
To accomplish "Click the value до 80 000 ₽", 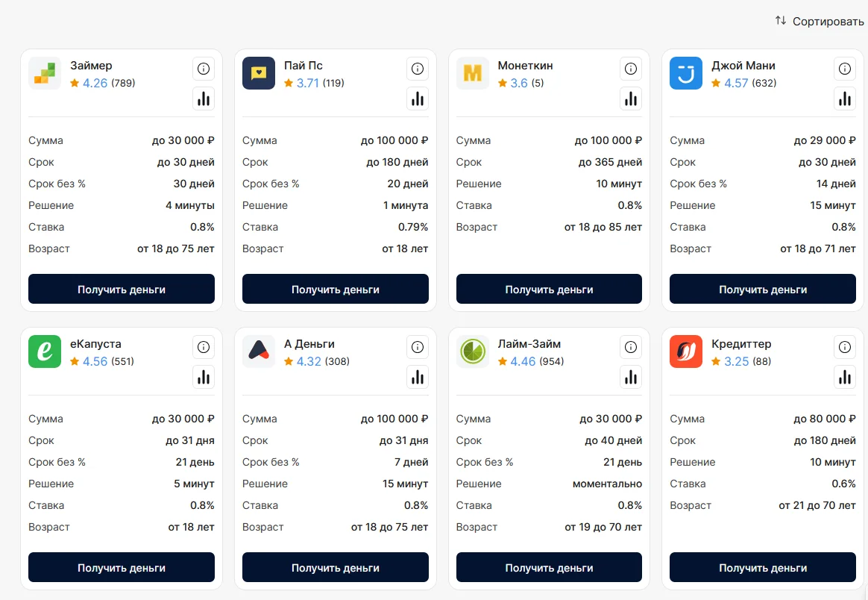I will (x=825, y=419).
